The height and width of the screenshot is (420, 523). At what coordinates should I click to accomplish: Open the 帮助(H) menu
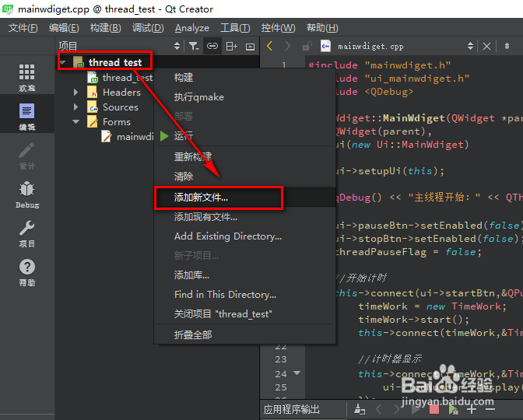point(322,28)
